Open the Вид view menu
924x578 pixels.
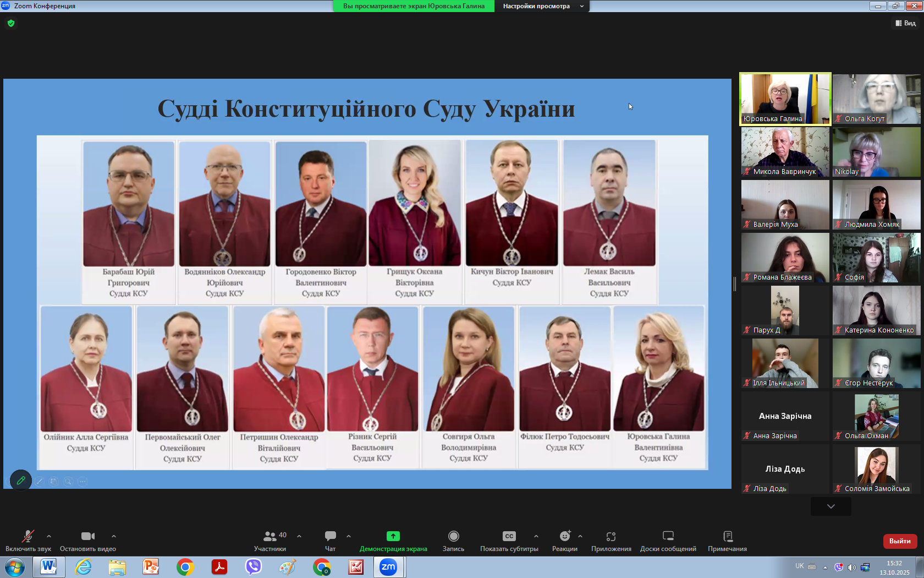tap(905, 23)
